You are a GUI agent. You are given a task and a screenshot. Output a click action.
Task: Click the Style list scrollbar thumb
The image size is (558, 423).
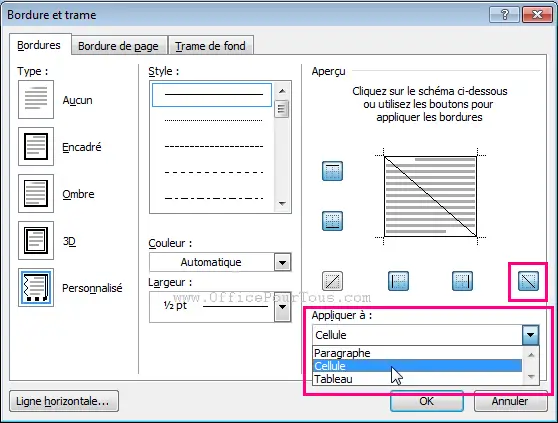pyautogui.click(x=281, y=109)
